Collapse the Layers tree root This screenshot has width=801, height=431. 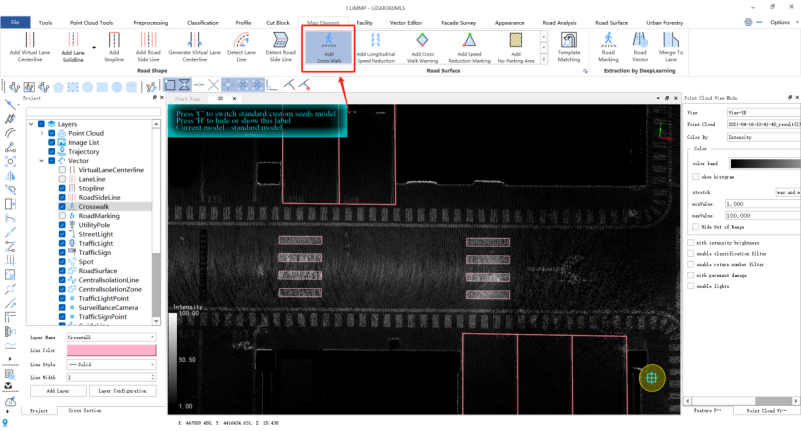point(32,124)
